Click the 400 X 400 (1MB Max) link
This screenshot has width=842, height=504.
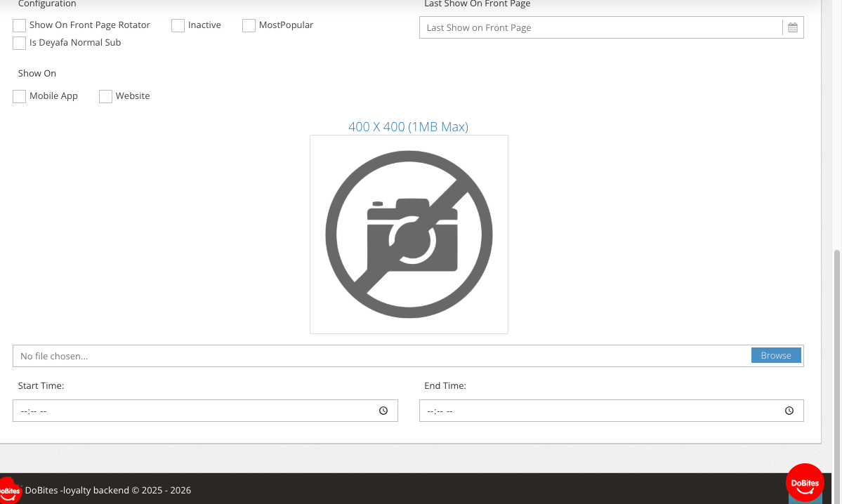(x=408, y=127)
